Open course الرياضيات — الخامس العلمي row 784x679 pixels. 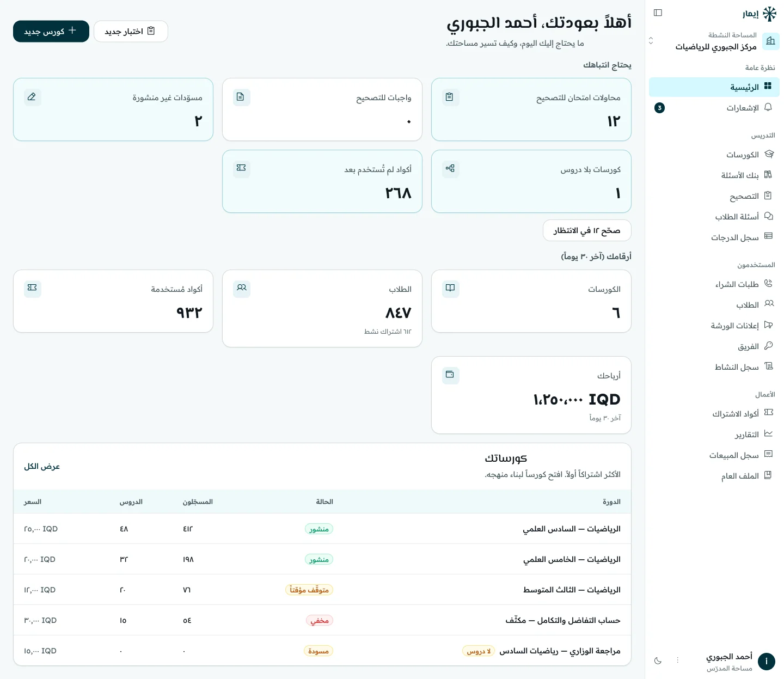coord(322,559)
